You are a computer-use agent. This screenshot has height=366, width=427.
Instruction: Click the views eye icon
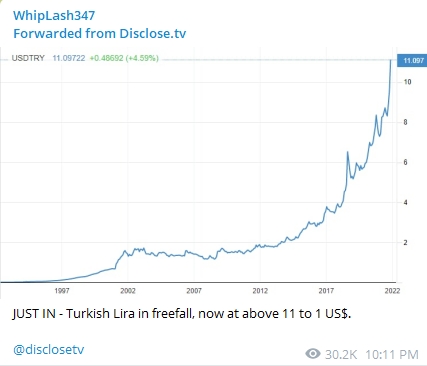(313, 354)
